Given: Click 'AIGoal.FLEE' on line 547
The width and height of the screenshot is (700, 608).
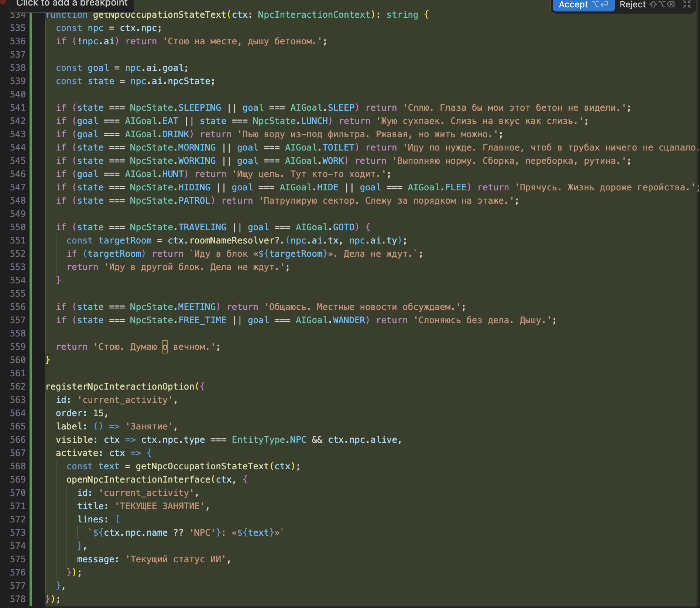Looking at the screenshot, I should point(437,187).
